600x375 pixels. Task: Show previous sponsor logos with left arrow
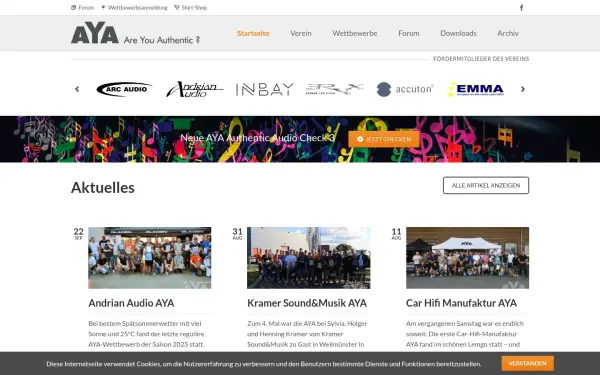(77, 89)
